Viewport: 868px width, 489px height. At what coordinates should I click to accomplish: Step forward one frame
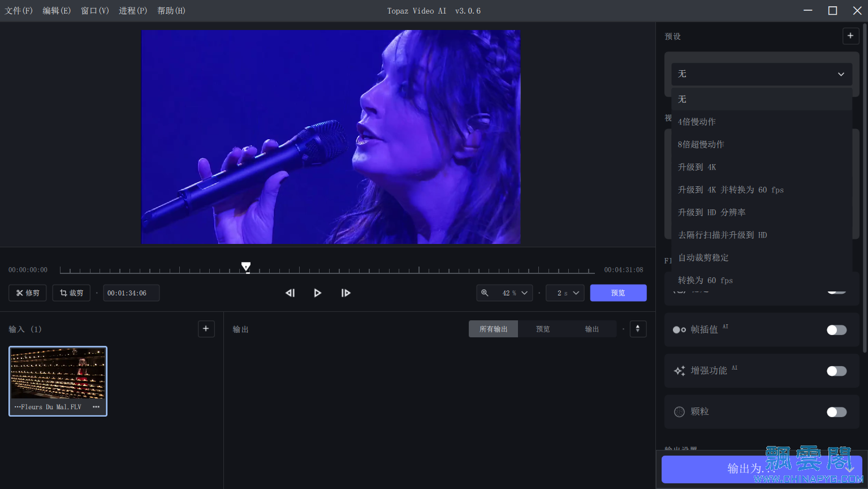click(346, 293)
